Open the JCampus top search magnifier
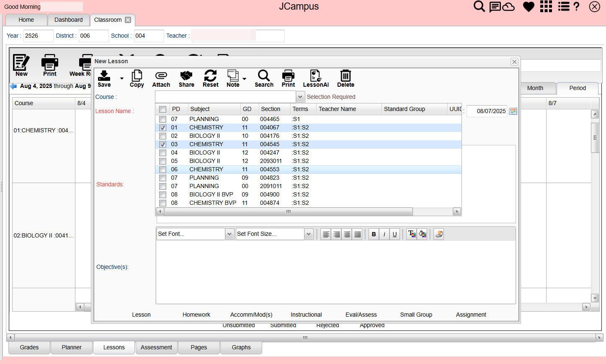Screen dimensions: 606x364 479,6
